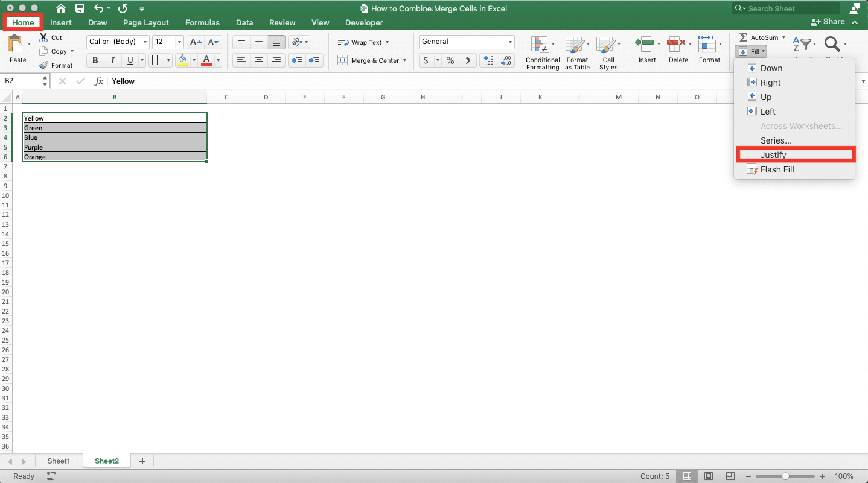This screenshot has width=868, height=483.
Task: Toggle underline formatting
Action: (x=130, y=60)
